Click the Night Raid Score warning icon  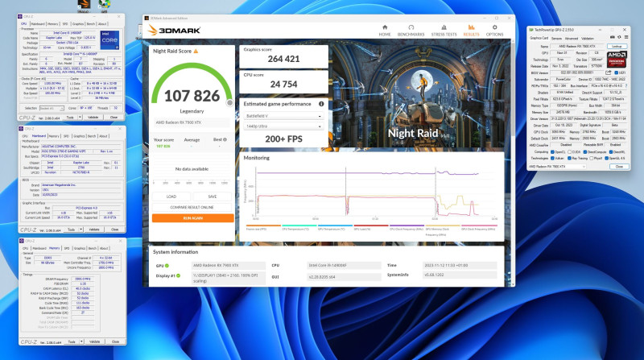click(x=196, y=51)
